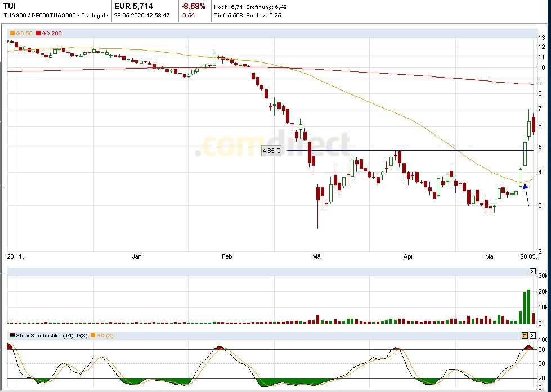Click the red GD 200 legend square

click(x=38, y=34)
